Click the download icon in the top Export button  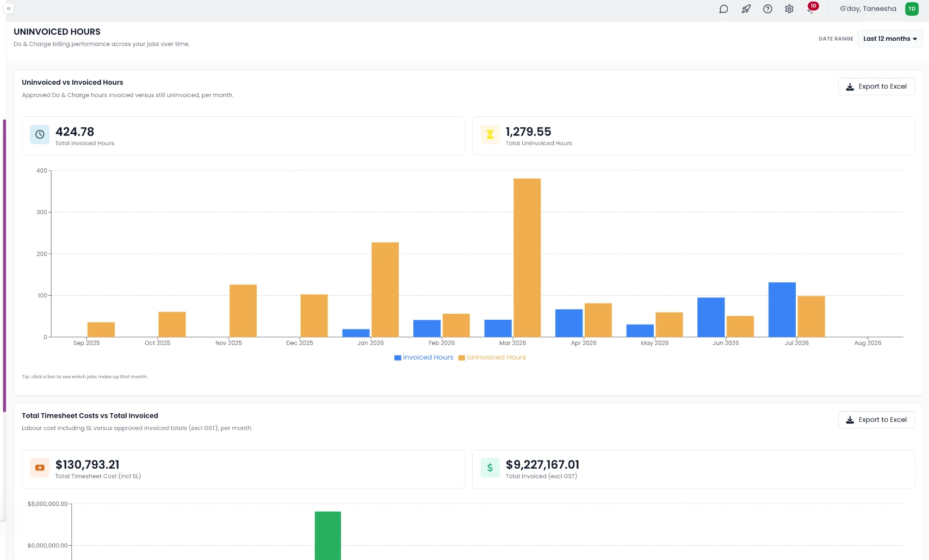point(850,87)
